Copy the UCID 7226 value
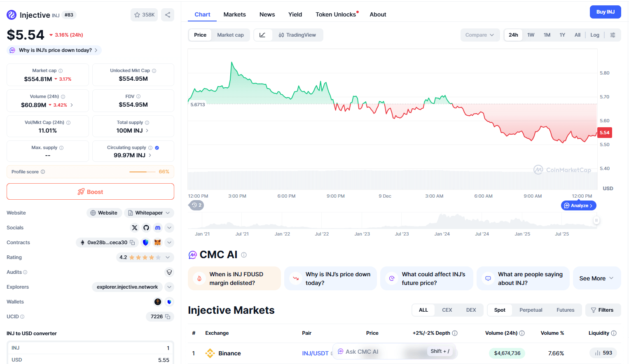Screen dimensions: 629x364 (168, 317)
